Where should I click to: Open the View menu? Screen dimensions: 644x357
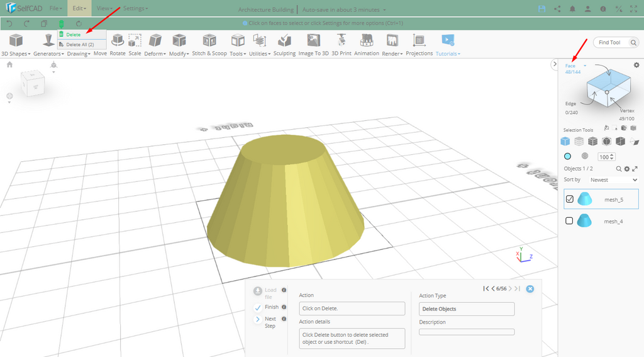pos(105,9)
